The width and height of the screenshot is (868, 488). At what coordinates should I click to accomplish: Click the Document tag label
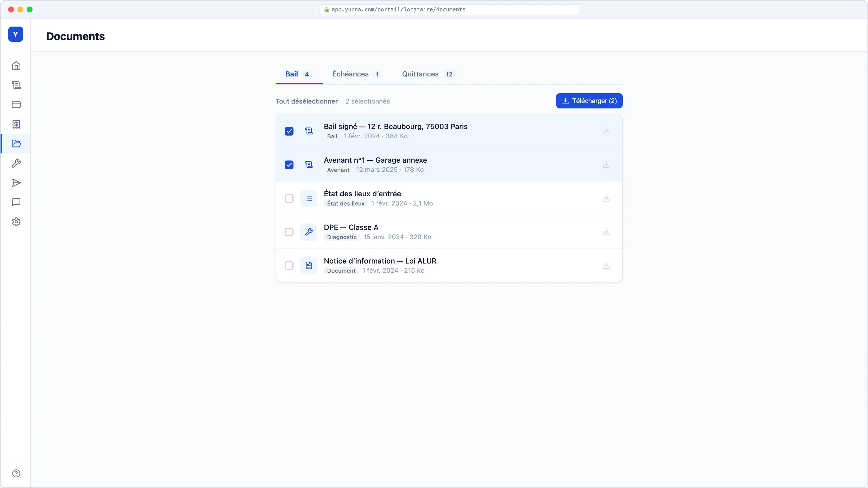coord(341,271)
